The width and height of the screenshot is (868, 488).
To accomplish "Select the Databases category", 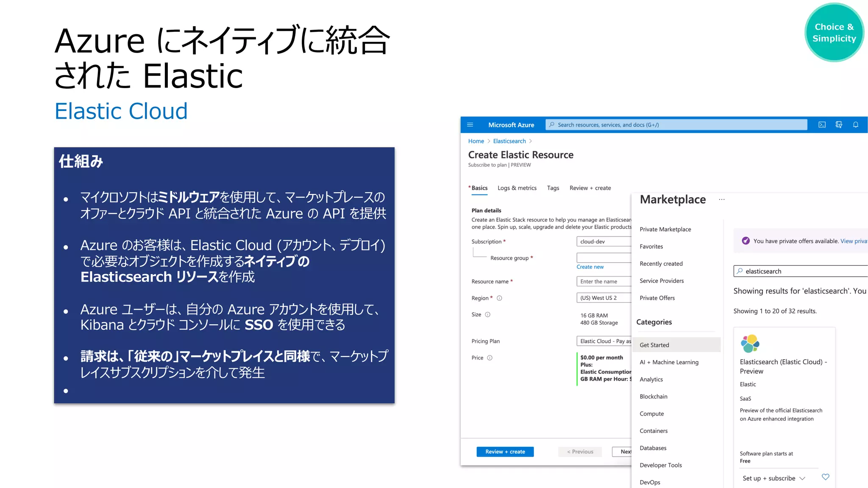I will pos(653,448).
